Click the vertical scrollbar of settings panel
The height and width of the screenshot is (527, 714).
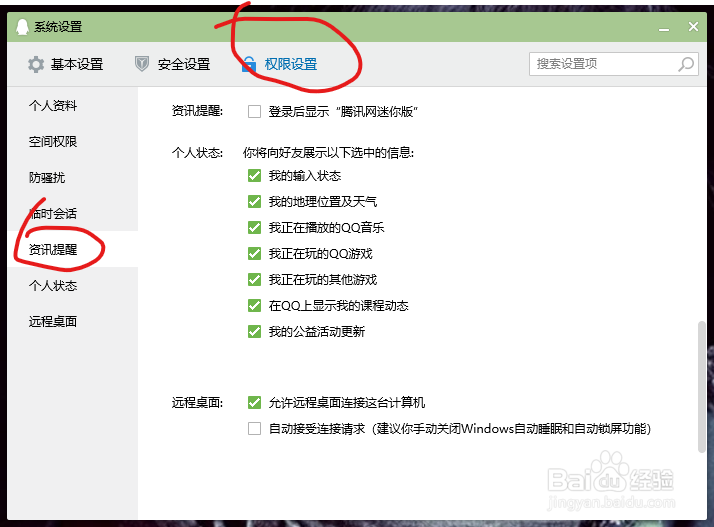pos(702,387)
